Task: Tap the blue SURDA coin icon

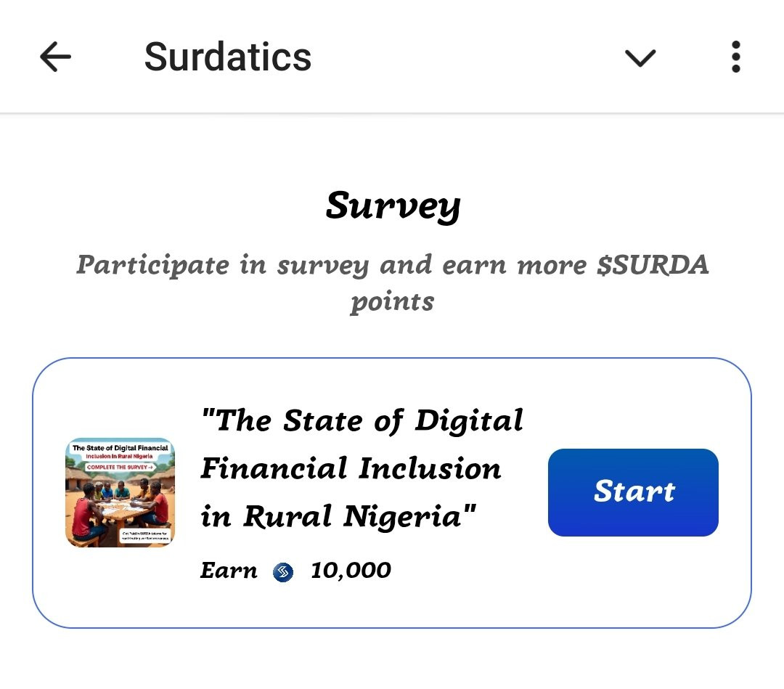Action: [x=283, y=572]
